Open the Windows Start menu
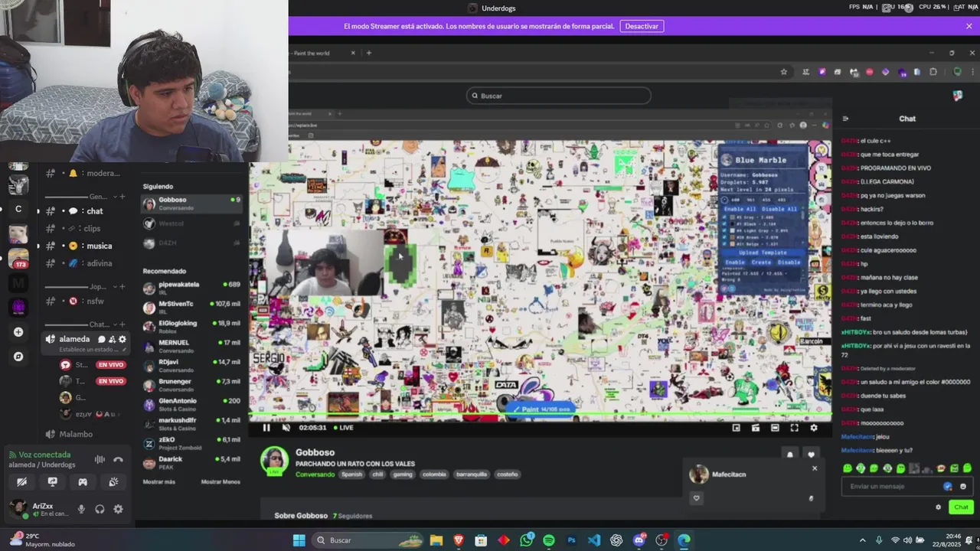This screenshot has height=551, width=980. (299, 540)
